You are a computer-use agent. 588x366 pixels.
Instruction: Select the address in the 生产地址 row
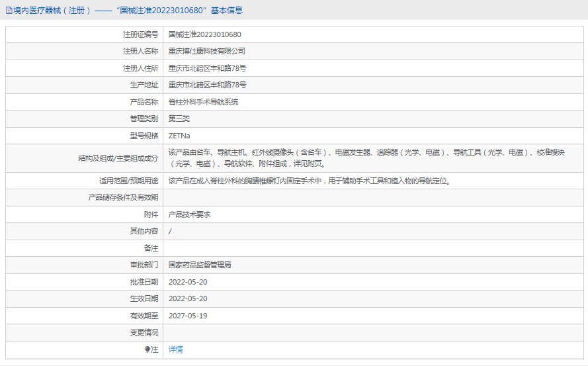pos(208,85)
